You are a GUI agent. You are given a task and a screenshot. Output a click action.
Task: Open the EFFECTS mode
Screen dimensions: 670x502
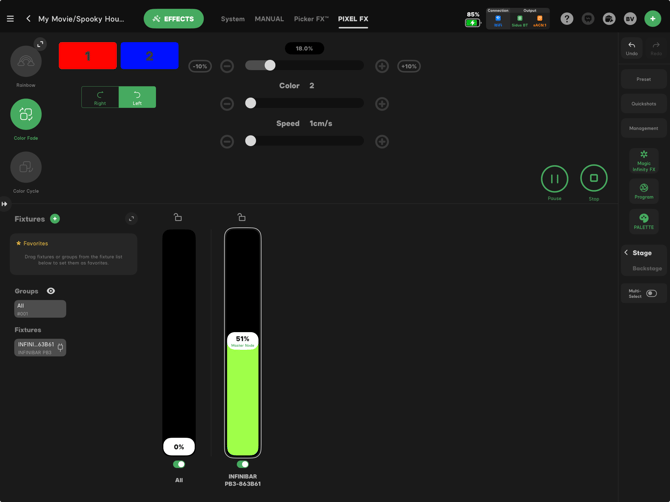point(173,19)
